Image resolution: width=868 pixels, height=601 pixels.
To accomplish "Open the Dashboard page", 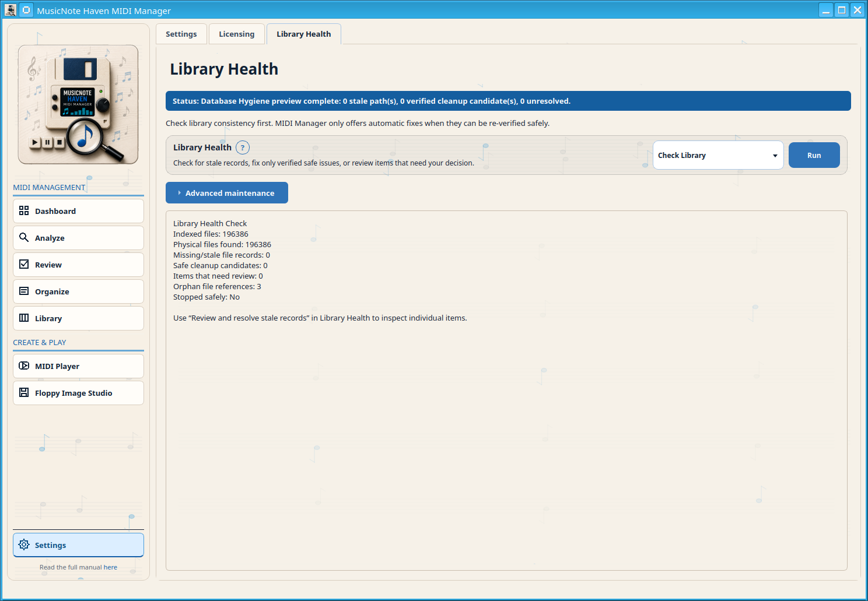I will (78, 211).
